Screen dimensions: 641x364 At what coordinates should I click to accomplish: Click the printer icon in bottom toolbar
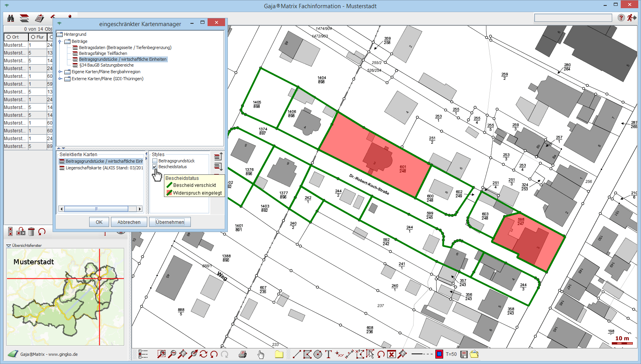[x=243, y=354]
